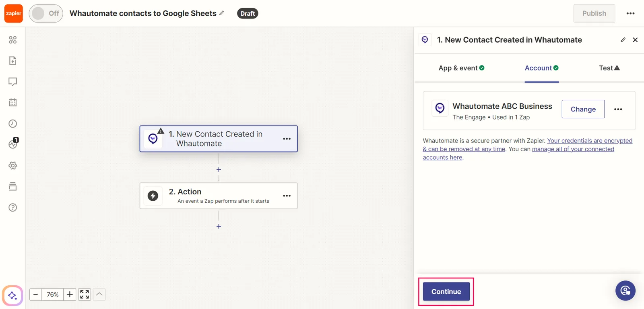
Task: Click the Whautomate ABC Business account name
Action: click(x=502, y=106)
